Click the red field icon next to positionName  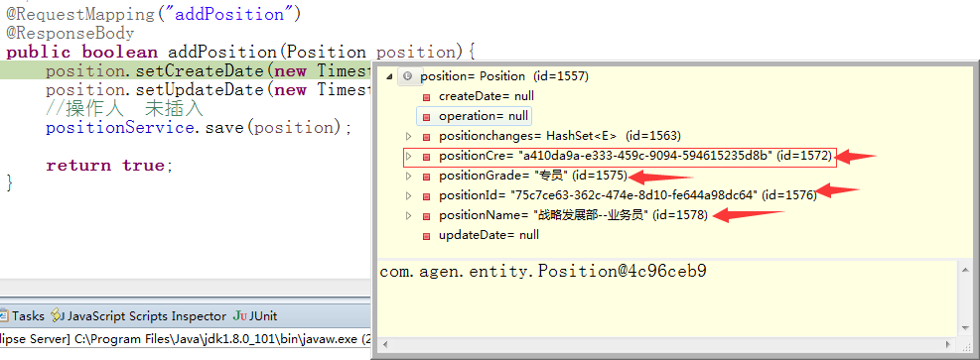[x=426, y=216]
